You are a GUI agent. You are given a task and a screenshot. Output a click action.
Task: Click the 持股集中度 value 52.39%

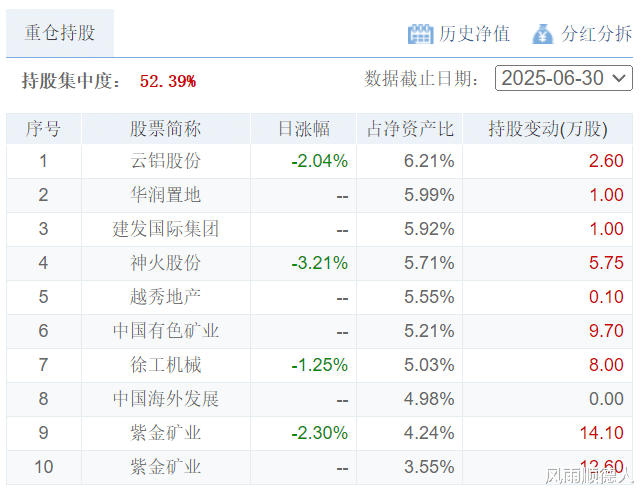(x=168, y=81)
